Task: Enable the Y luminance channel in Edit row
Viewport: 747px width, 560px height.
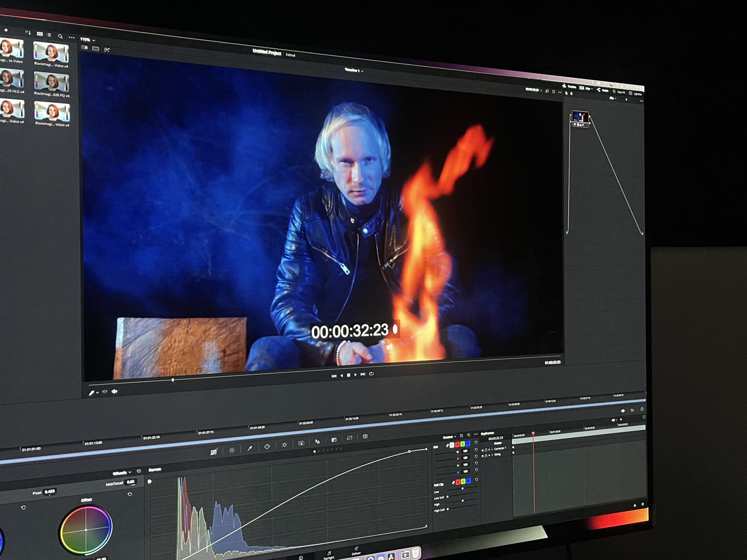Action: click(452, 445)
